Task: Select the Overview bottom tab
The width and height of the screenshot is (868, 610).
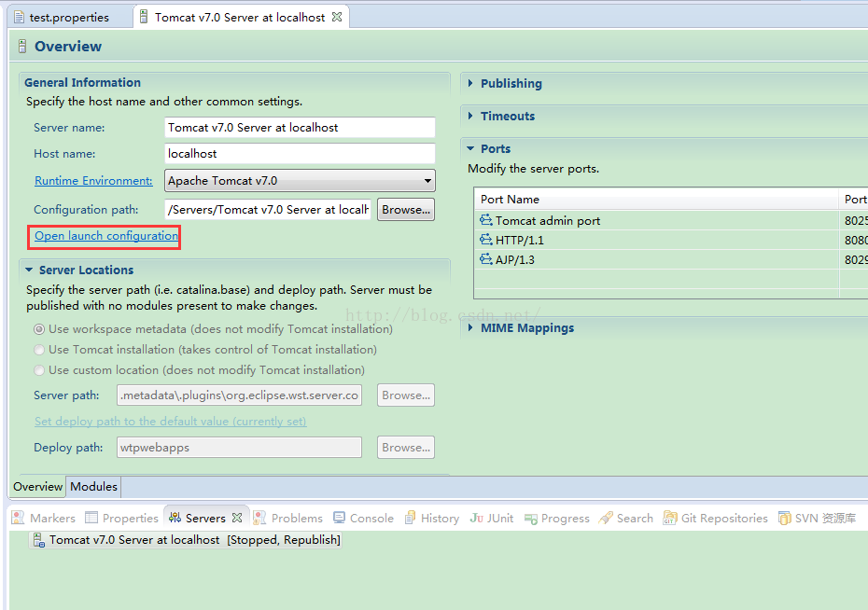Action: click(37, 487)
